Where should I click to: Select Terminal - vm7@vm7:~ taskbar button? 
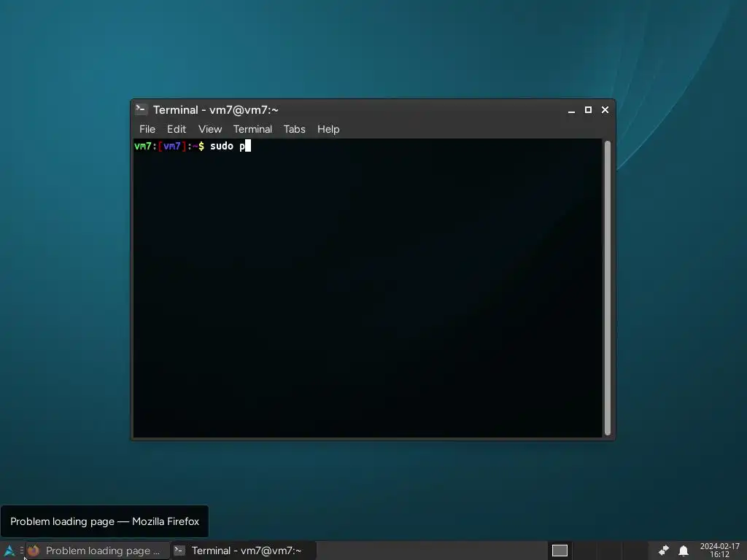243,551
